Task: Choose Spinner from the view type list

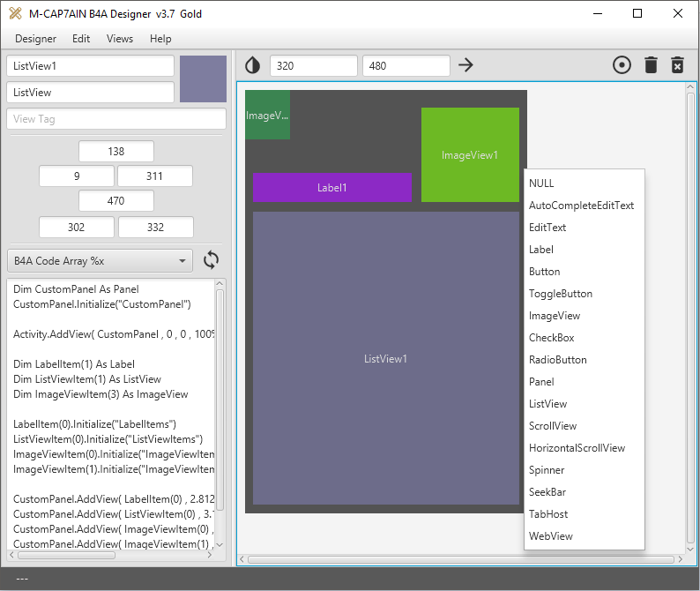Action: [x=547, y=470]
